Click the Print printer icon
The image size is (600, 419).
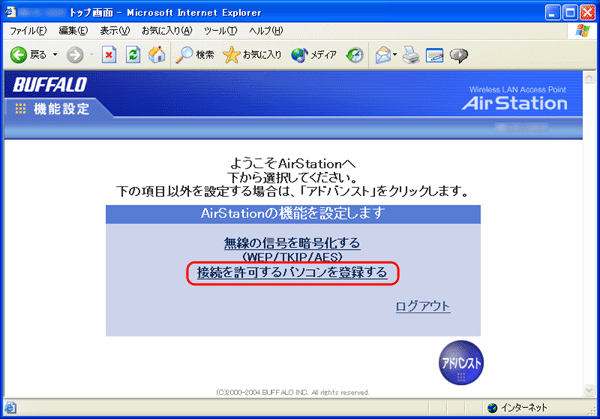click(411, 55)
